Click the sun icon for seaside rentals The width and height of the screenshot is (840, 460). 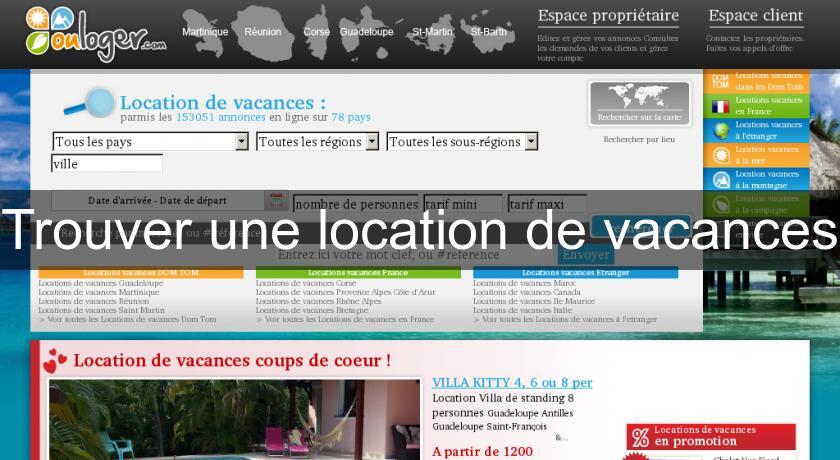(721, 155)
